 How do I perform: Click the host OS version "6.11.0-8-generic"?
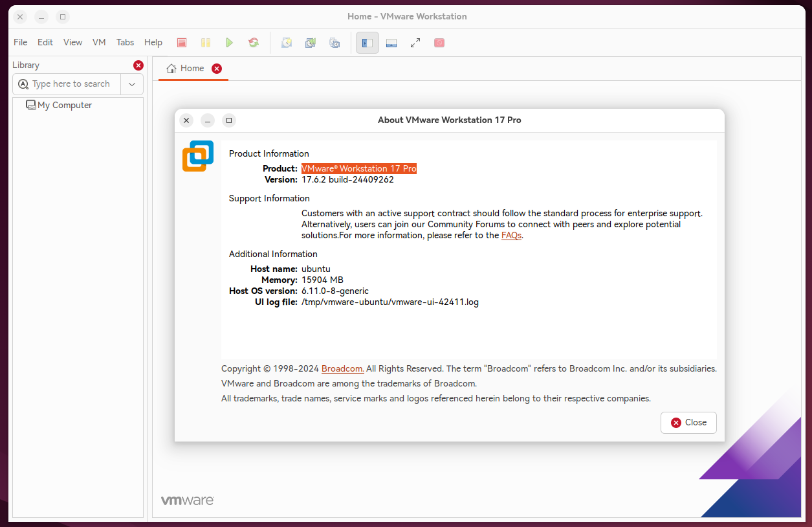click(335, 291)
